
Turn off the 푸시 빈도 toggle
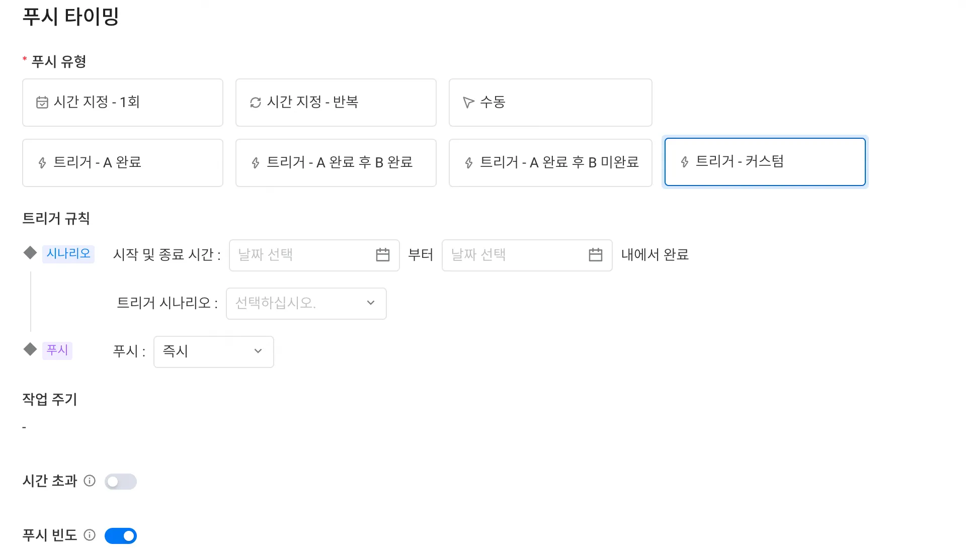[x=121, y=536]
